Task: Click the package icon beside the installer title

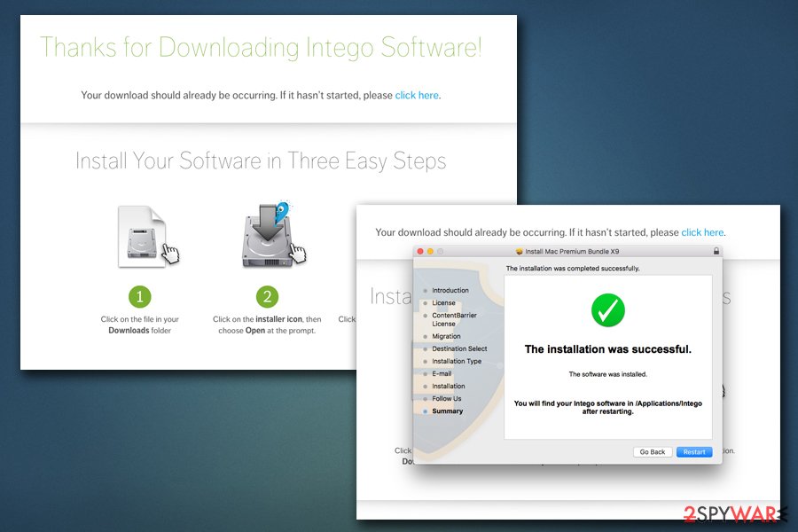Action: [519, 252]
